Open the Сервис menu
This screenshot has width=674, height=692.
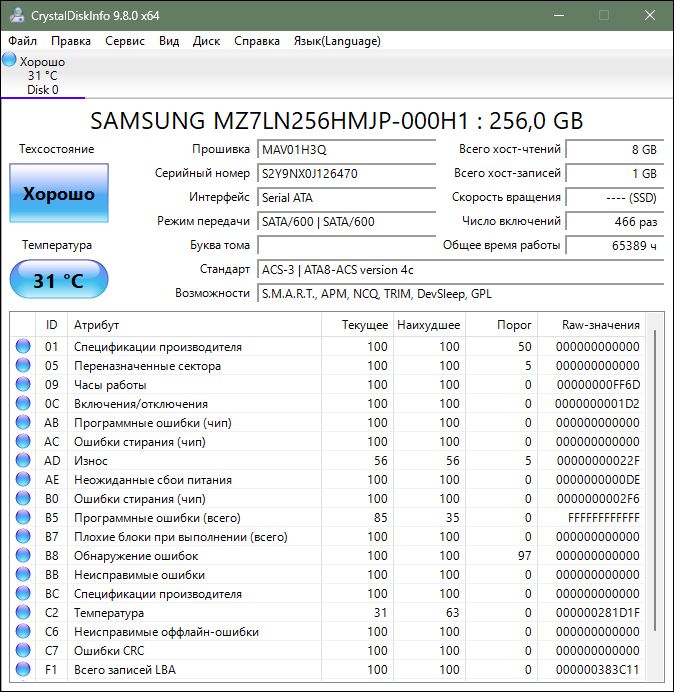pos(124,41)
